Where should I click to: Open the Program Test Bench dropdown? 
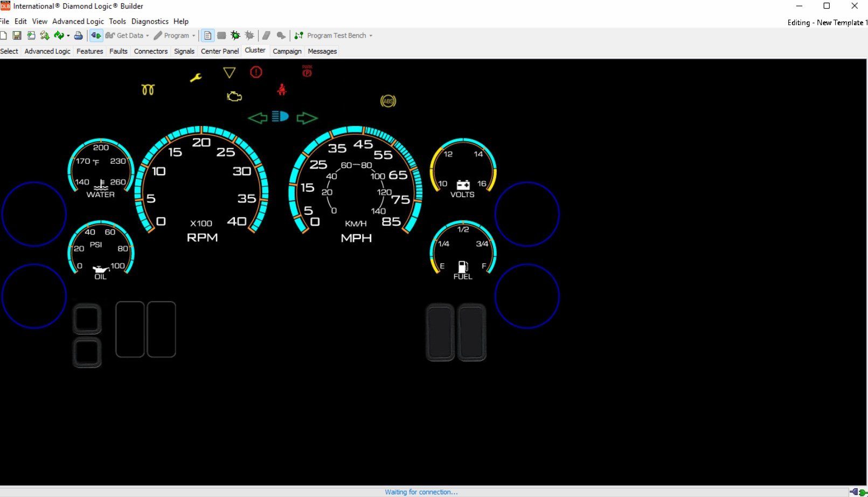pyautogui.click(x=371, y=36)
